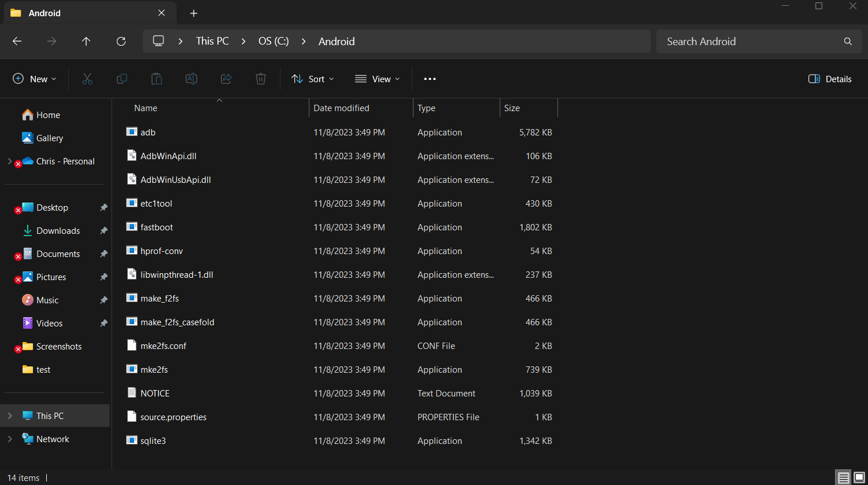Go up one folder level arrow

pos(86,41)
